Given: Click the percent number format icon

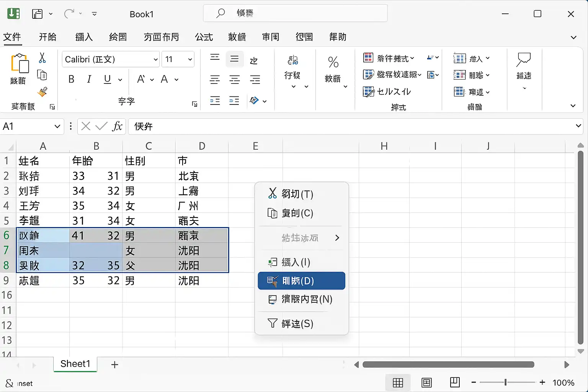Looking at the screenshot, I should pyautogui.click(x=333, y=62).
